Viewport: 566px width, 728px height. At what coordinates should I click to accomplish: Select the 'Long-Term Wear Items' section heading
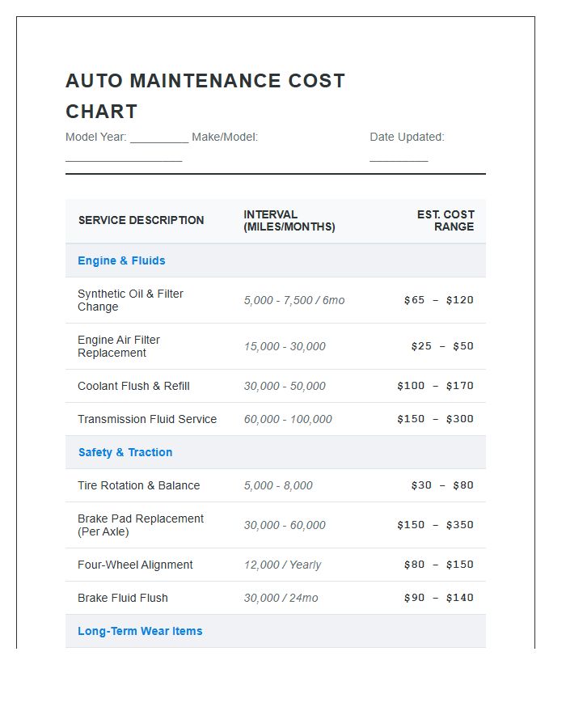click(x=140, y=631)
